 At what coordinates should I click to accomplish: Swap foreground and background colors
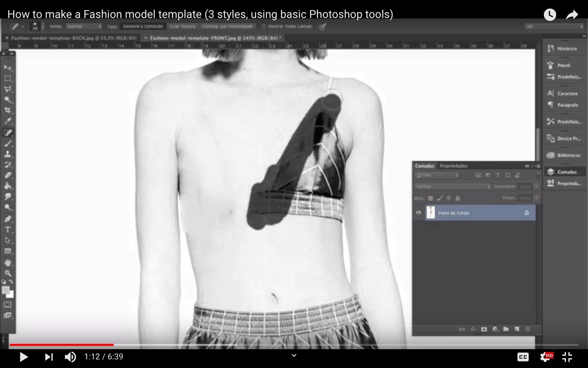(11, 282)
